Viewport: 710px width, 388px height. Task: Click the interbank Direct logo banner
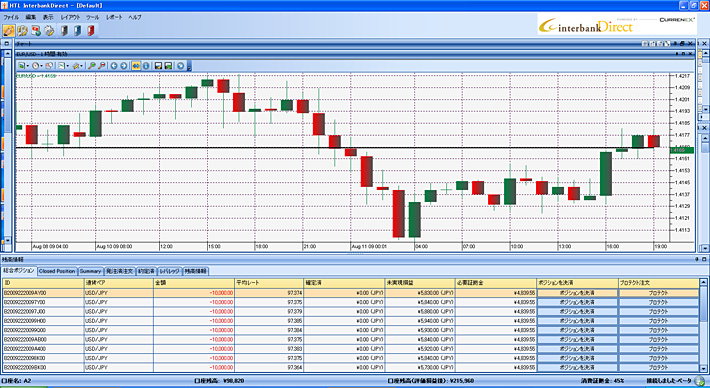click(x=617, y=25)
